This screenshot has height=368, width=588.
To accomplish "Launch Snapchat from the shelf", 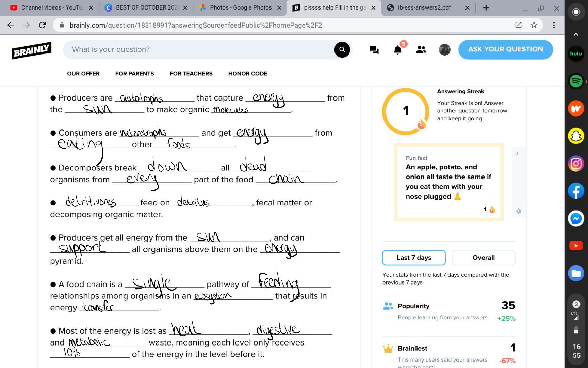I will (x=576, y=136).
